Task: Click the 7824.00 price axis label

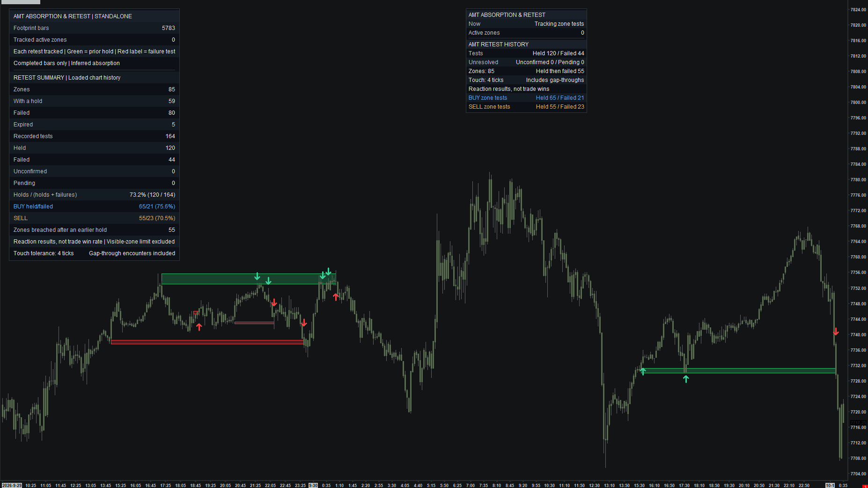Action: (858, 10)
